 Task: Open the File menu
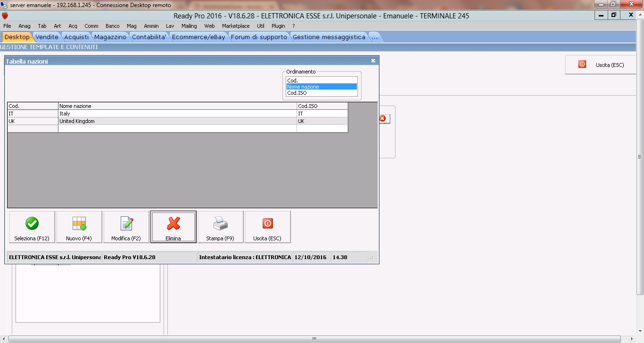(7, 26)
